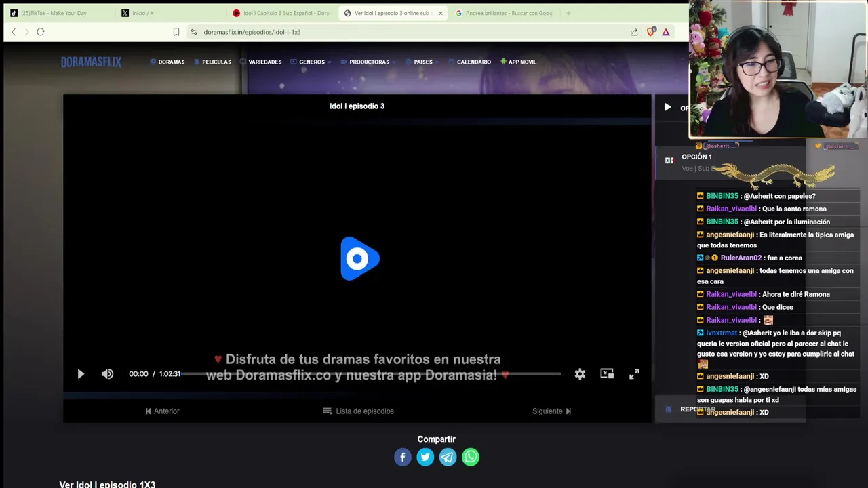
Task: Open the Doramas menu item
Action: click(167, 62)
